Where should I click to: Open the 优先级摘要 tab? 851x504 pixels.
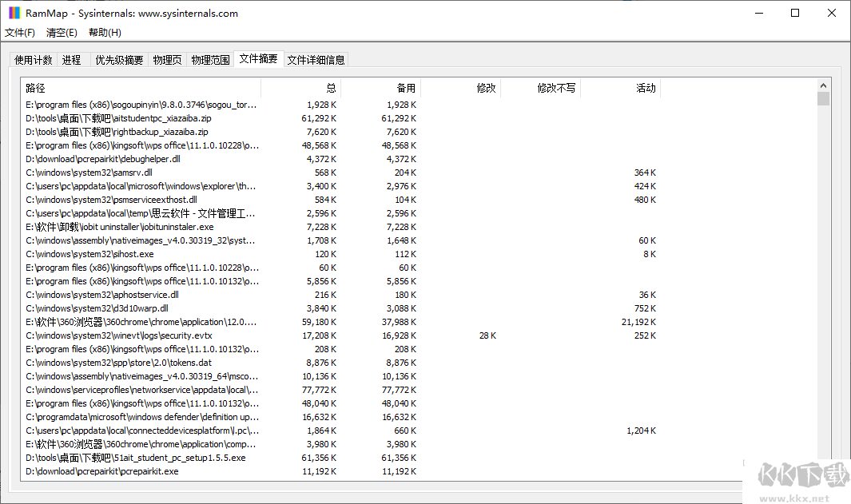[x=117, y=59]
